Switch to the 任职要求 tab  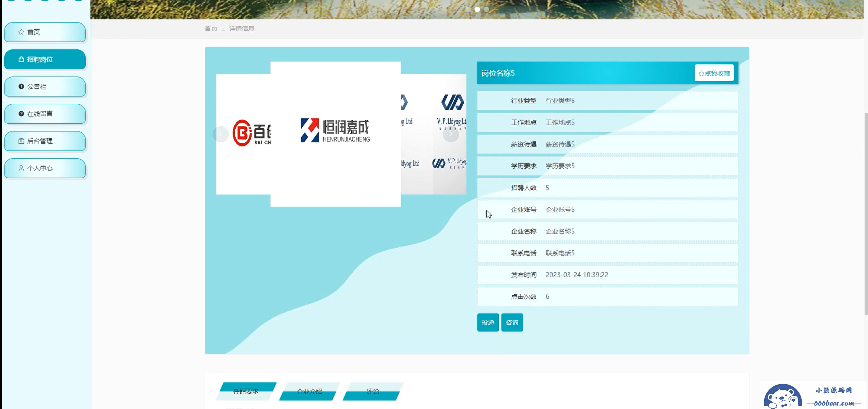(x=246, y=391)
